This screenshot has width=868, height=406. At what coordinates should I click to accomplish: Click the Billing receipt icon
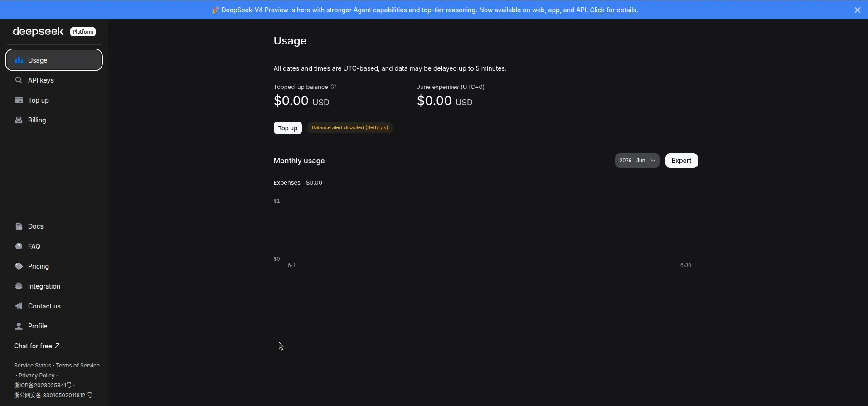point(19,120)
